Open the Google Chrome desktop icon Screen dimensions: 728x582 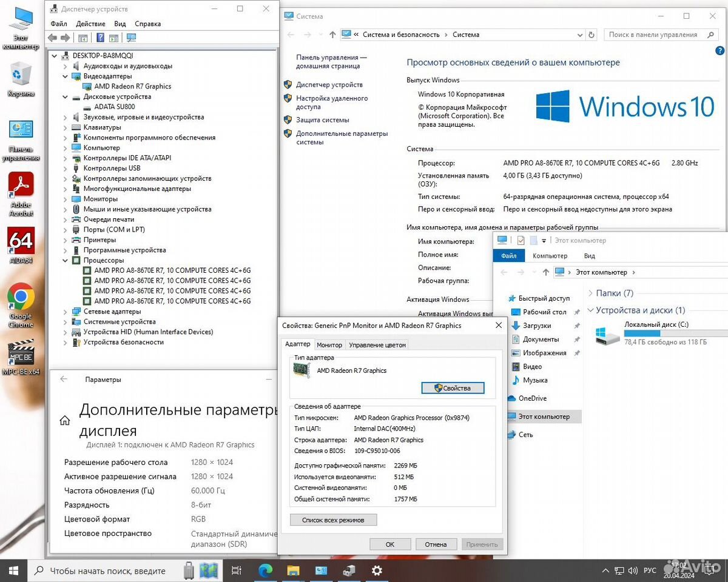point(21,304)
